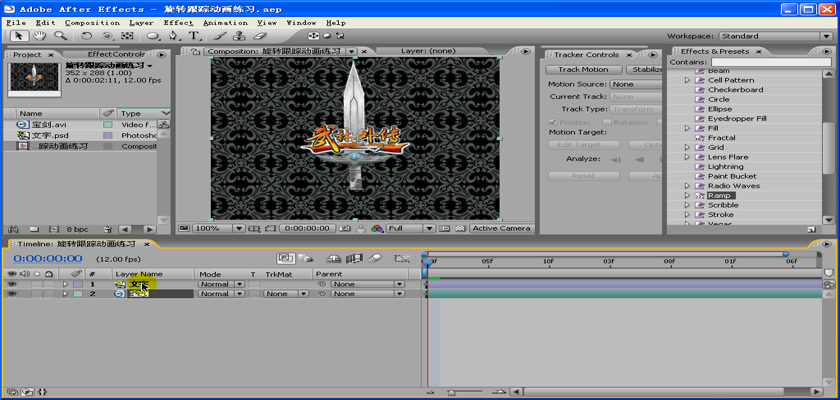
Task: Toggle visibility of layer 2
Action: [12, 294]
